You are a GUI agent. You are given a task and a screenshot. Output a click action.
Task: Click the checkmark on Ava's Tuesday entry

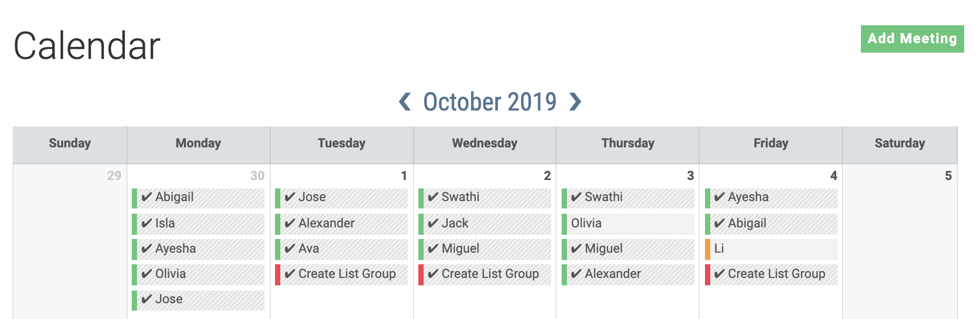(289, 248)
